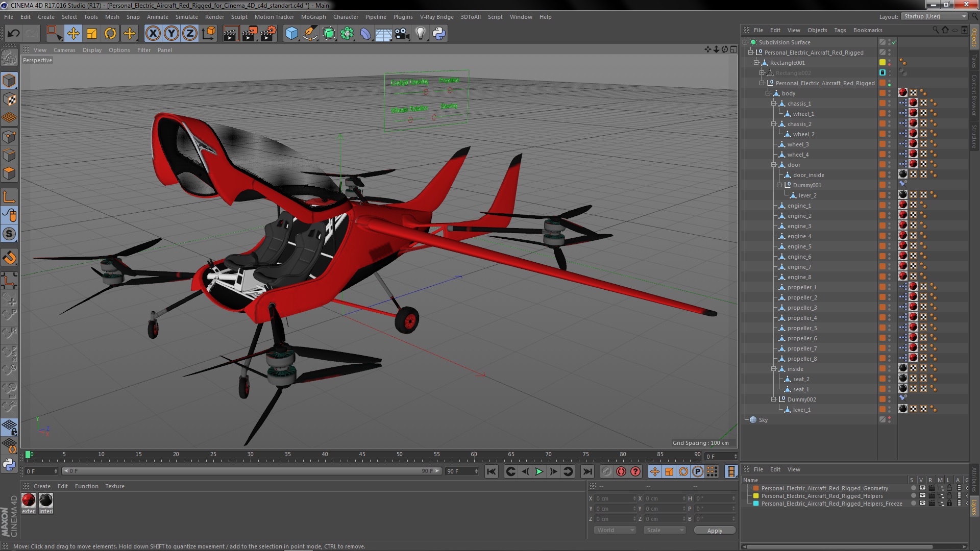Screen dimensions: 980x551
Task: Select the Scale tool
Action: 92,34
